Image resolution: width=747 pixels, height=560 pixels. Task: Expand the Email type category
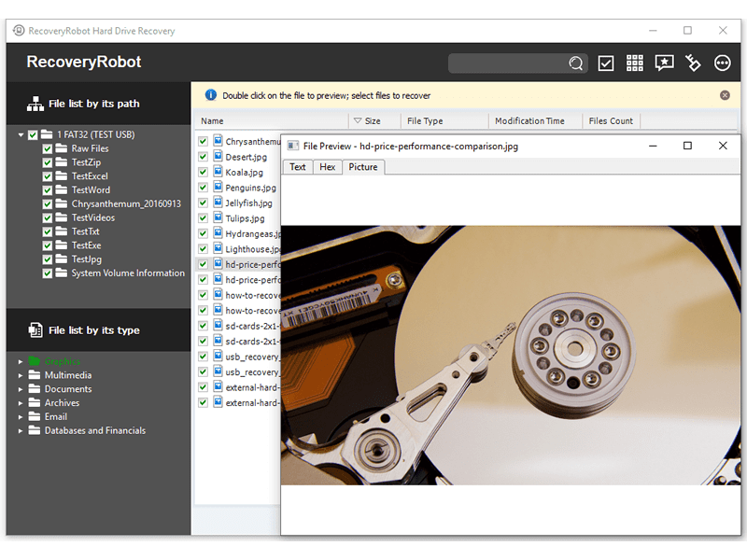coord(21,416)
